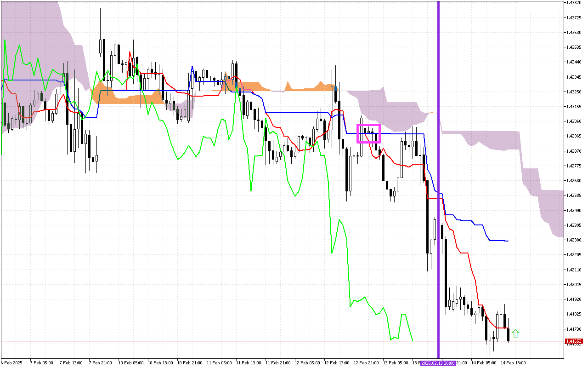The height and width of the screenshot is (368, 588).
Task: Select the purple vertical line on the chart
Action: 438,179
